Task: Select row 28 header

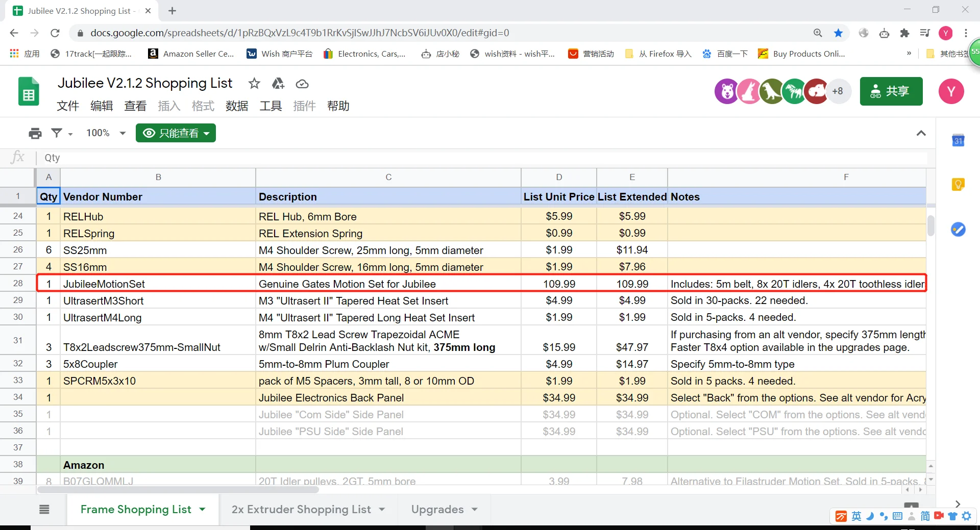Action: [18, 284]
